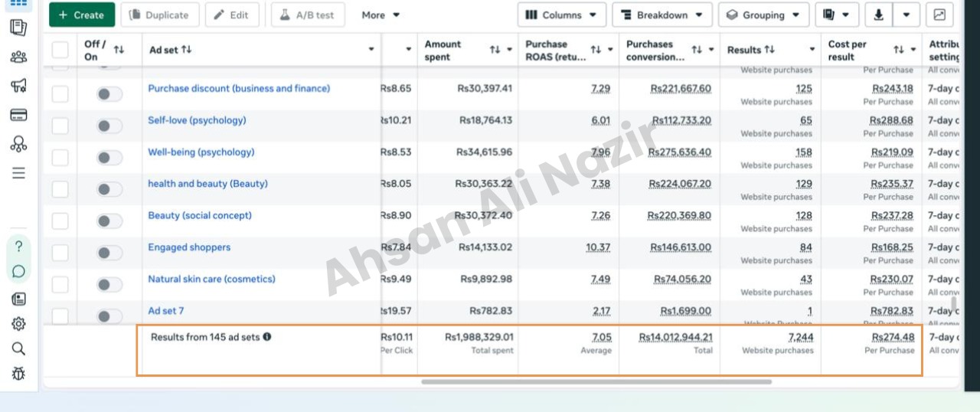This screenshot has width=980, height=412.
Task: Open the Settings gear icon
Action: coord(18,324)
